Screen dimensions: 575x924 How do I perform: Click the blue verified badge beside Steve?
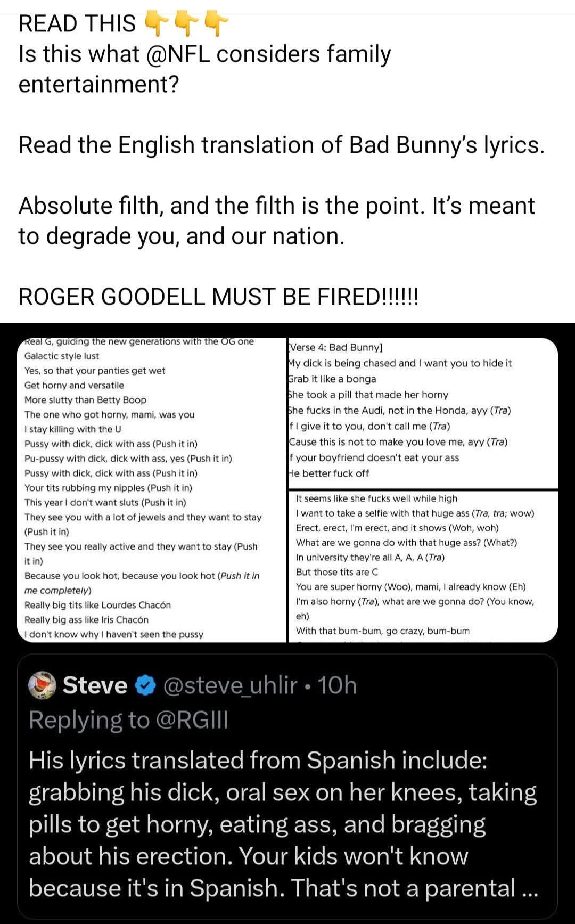145,685
